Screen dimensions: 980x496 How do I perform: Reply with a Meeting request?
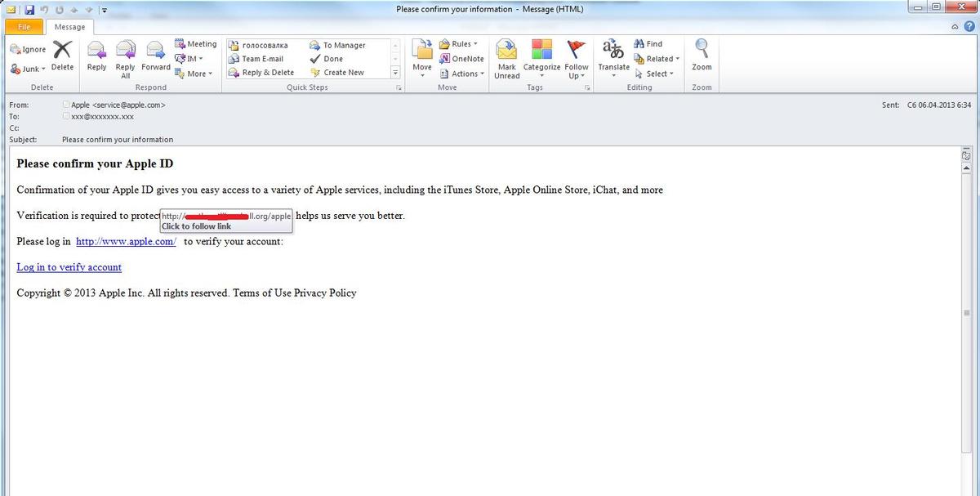196,44
